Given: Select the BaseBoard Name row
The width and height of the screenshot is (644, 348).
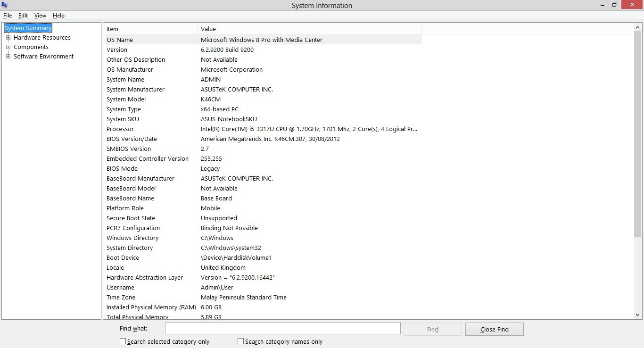Looking at the screenshot, I should coord(263,199).
